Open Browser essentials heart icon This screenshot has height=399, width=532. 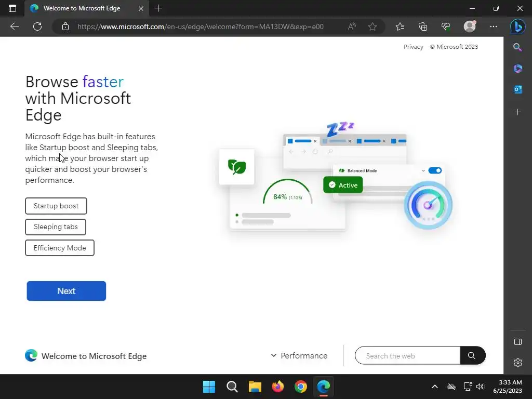coord(446,26)
